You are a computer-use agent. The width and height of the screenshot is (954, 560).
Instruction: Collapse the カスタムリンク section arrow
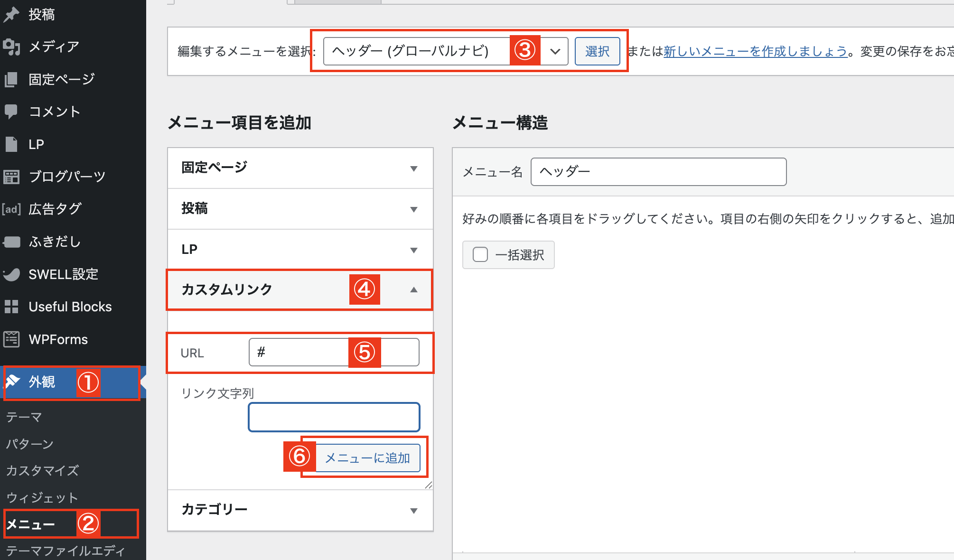click(413, 290)
